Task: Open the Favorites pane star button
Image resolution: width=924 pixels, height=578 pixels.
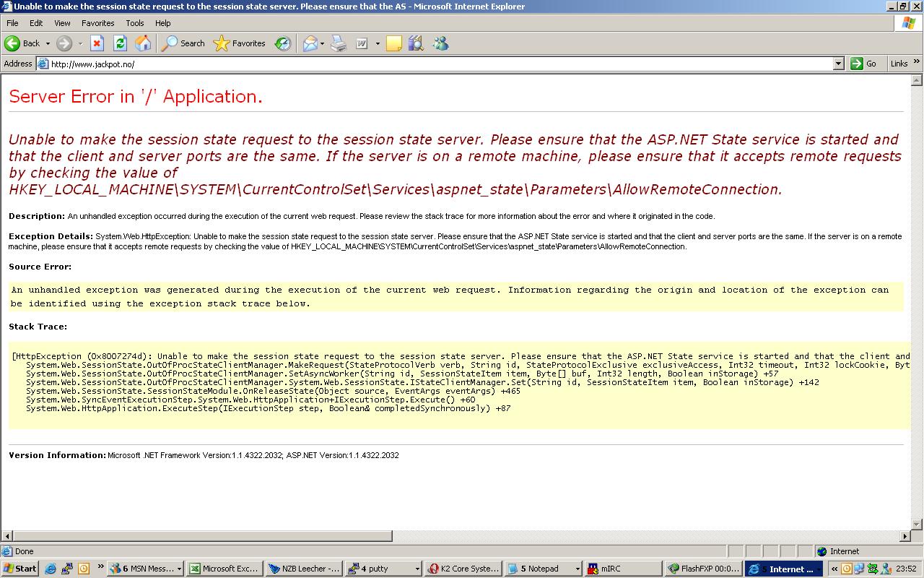Action: (240, 43)
